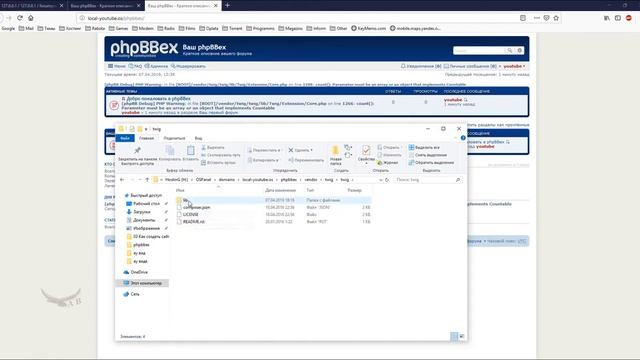Open the Copy to dropdown in ribbon
The height and width of the screenshot is (360, 640).
click(x=263, y=160)
